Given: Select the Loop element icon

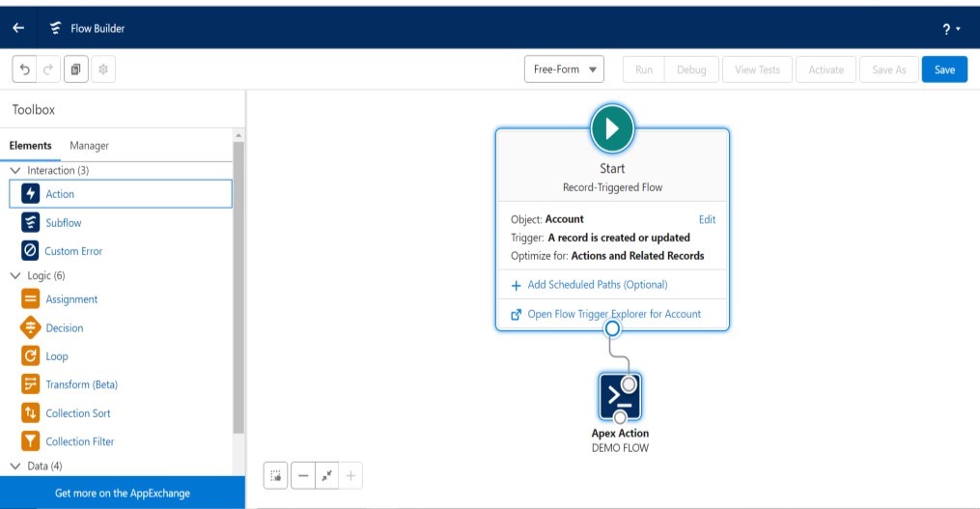Looking at the screenshot, I should pos(30,355).
